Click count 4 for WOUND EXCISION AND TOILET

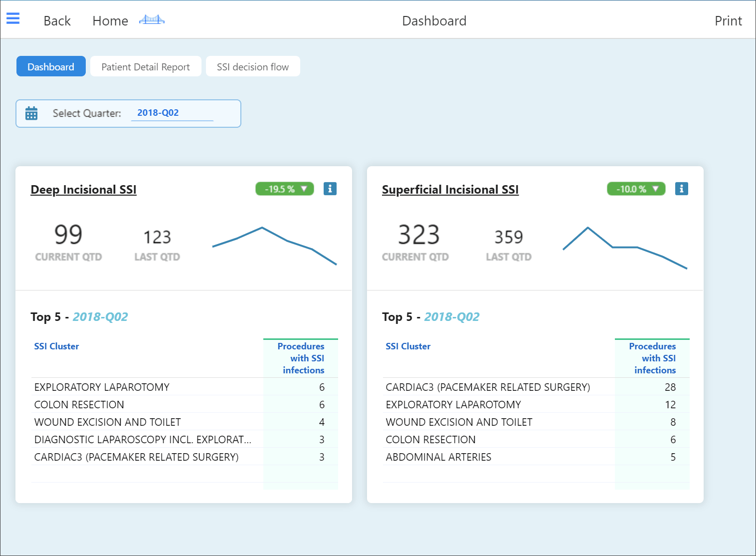pos(322,422)
